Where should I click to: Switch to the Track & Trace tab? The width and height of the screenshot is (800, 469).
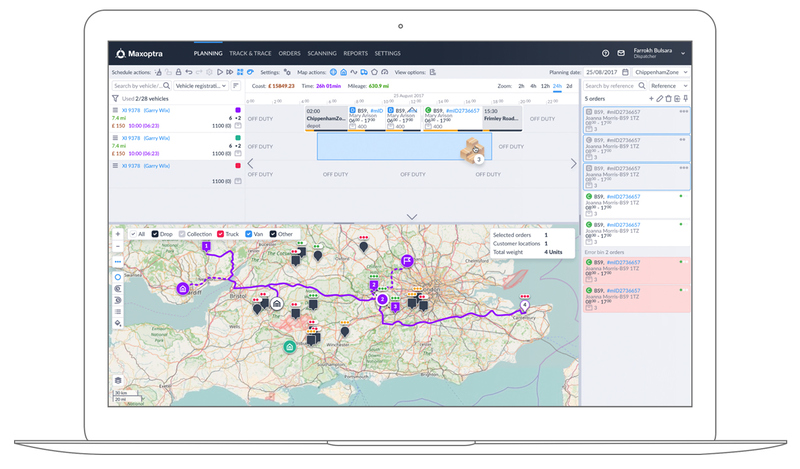pos(250,53)
